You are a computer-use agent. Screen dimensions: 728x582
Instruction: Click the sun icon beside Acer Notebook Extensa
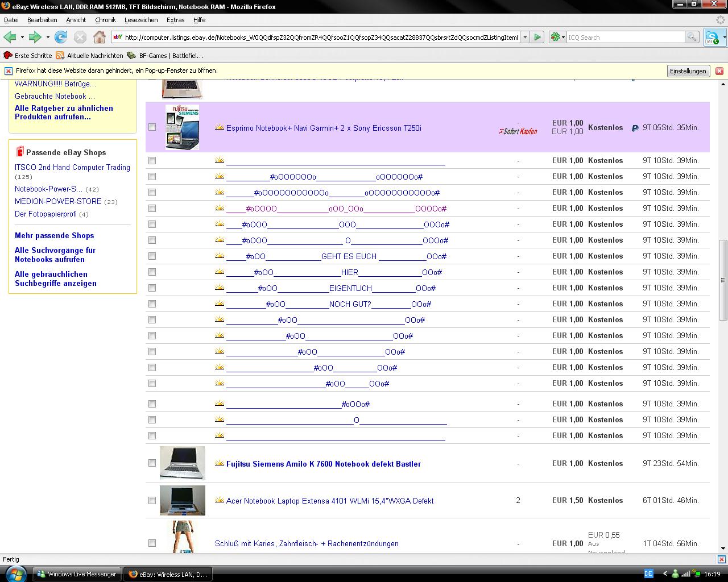pyautogui.click(x=220, y=500)
